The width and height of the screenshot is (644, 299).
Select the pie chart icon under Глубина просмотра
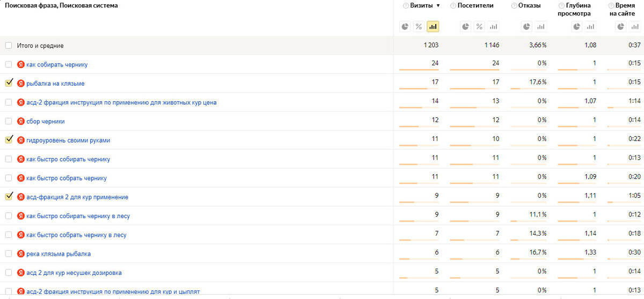[576, 26]
